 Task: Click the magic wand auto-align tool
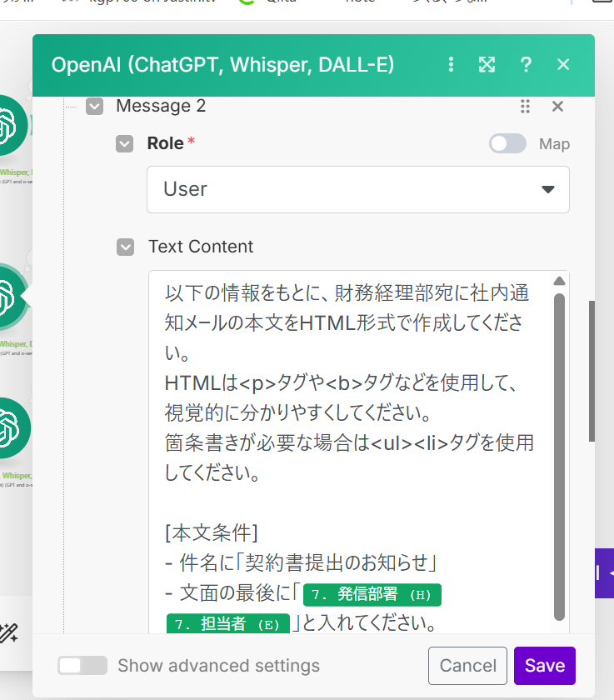coord(8,633)
